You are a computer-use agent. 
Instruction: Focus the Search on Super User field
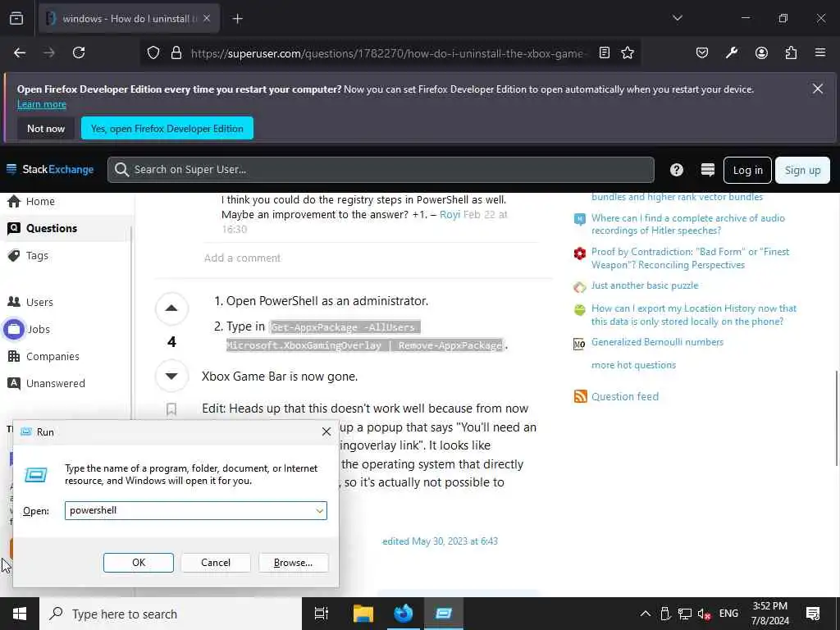pyautogui.click(x=381, y=170)
